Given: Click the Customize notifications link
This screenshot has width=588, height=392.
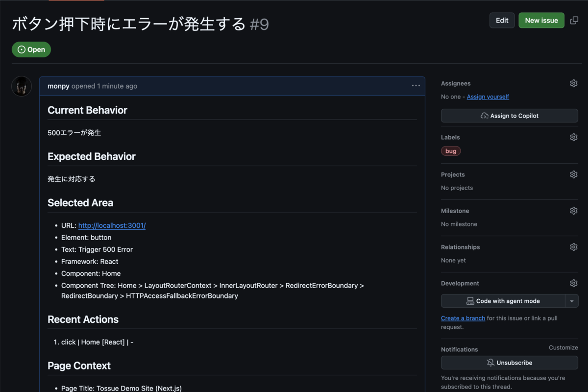Looking at the screenshot, I should click(x=563, y=347).
